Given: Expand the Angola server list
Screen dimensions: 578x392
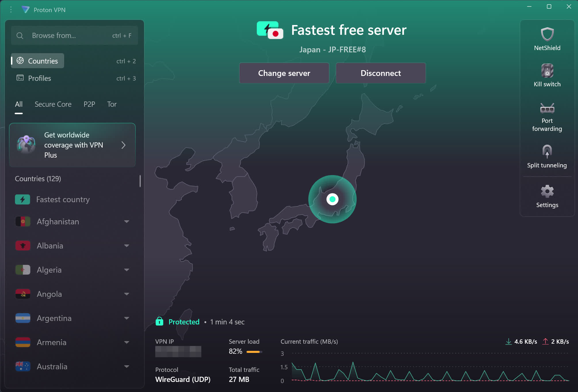Looking at the screenshot, I should [127, 294].
